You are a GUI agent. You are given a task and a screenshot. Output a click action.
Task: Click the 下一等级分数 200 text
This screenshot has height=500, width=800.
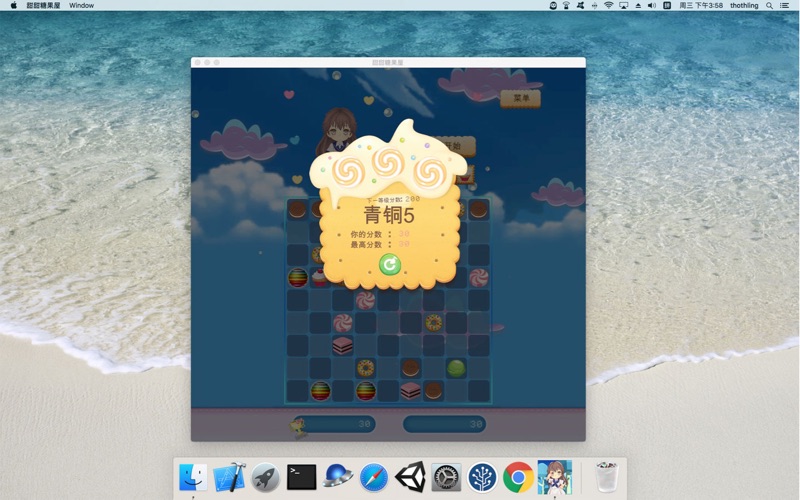coord(393,199)
